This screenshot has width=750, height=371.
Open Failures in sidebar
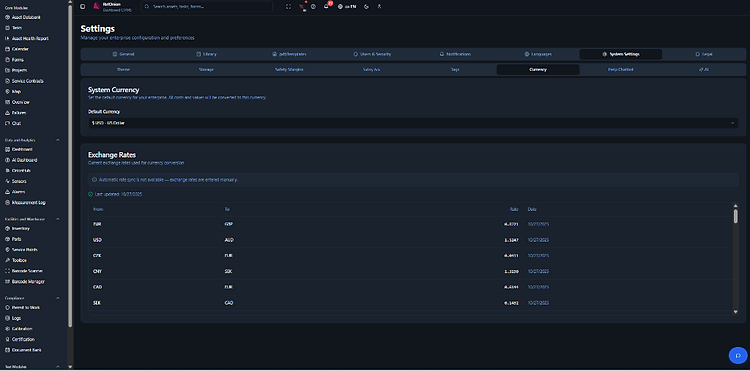coord(15,113)
